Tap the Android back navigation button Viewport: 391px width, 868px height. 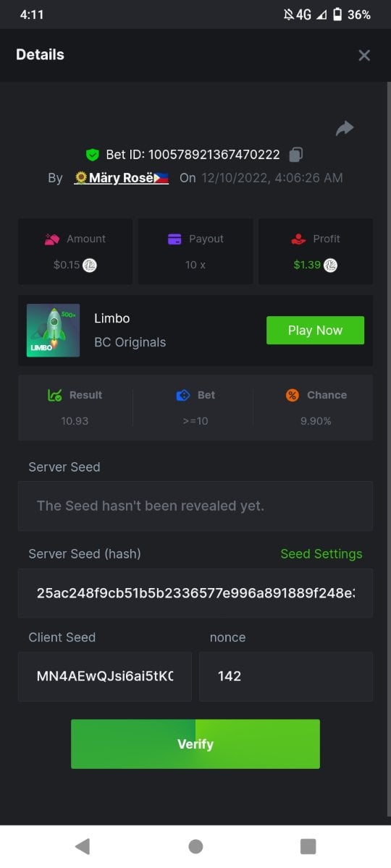[83, 846]
